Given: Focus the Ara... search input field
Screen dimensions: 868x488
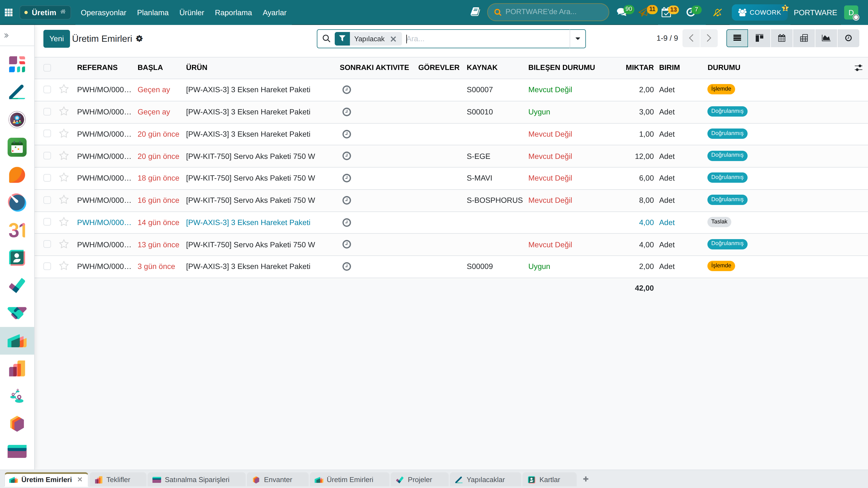Looking at the screenshot, I should (x=487, y=39).
